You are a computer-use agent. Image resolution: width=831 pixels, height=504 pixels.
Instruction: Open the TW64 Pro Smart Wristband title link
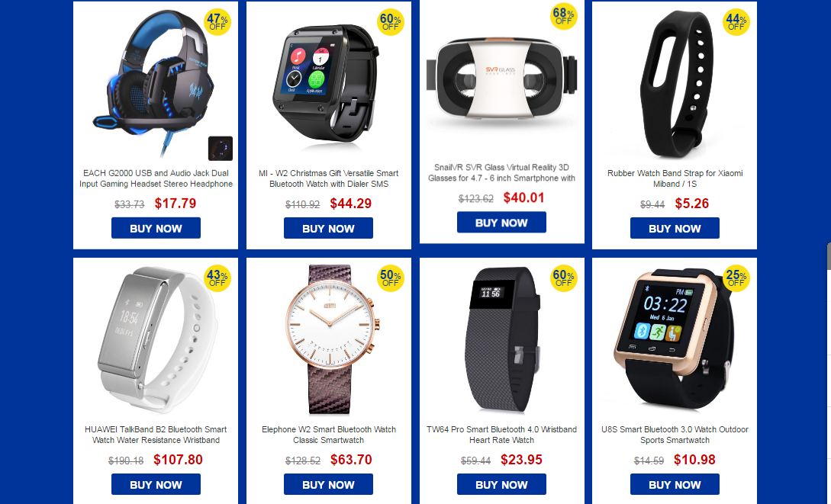tap(501, 435)
